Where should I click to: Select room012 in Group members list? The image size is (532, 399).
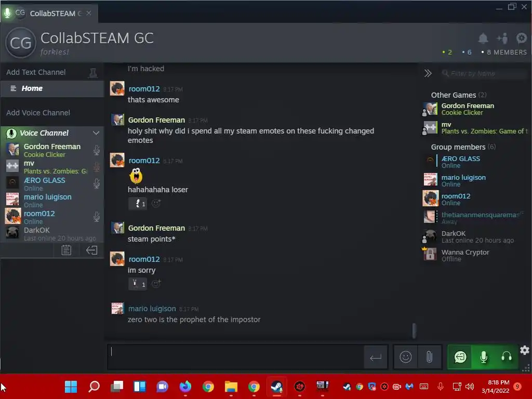[475, 199]
